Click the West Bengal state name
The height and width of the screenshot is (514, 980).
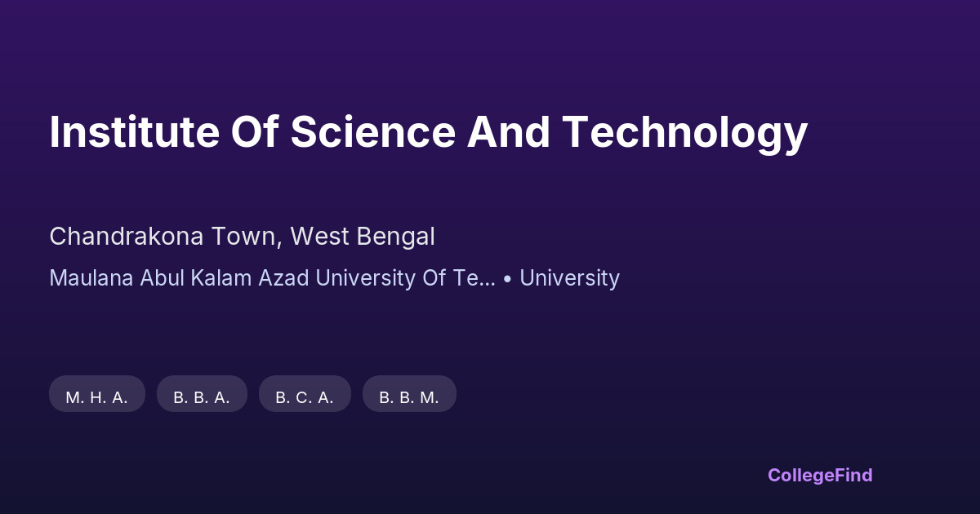(x=363, y=237)
